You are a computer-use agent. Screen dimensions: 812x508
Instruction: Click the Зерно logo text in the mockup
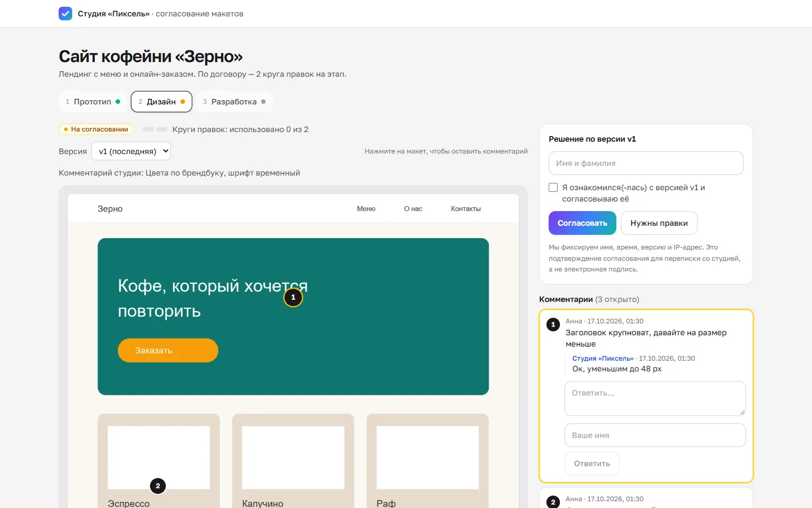tap(110, 209)
